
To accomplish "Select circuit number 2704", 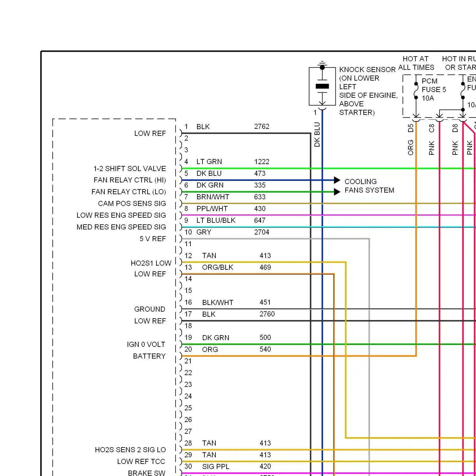I will 261,232.
